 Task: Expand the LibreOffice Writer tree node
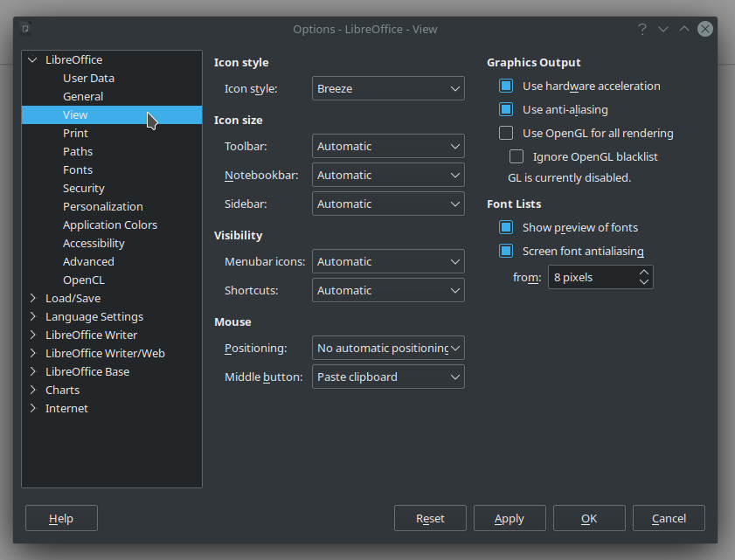(32, 335)
